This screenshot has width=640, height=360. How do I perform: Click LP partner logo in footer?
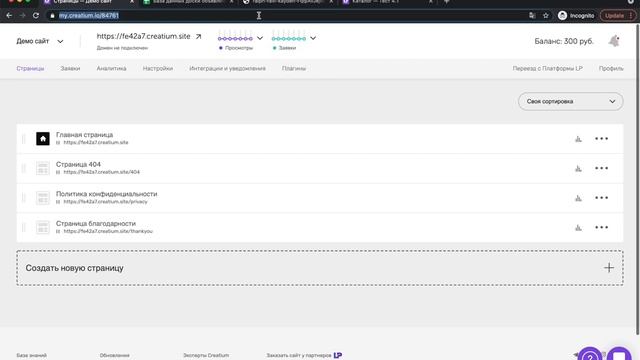338,356
